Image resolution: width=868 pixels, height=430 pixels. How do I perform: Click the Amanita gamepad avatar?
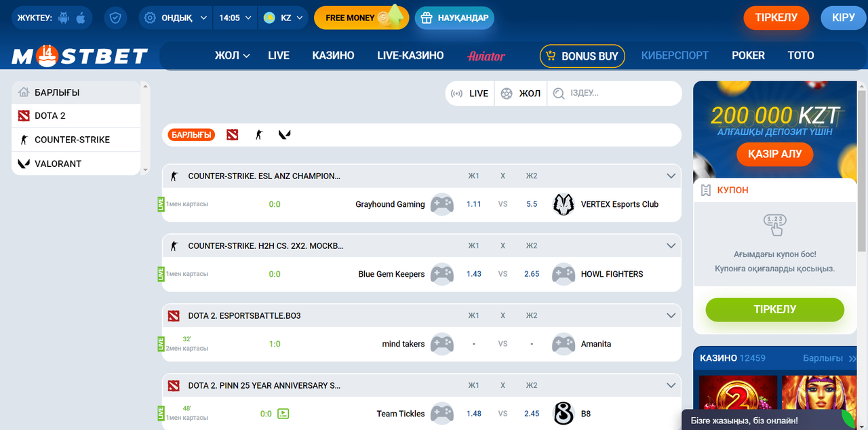pyautogui.click(x=564, y=344)
